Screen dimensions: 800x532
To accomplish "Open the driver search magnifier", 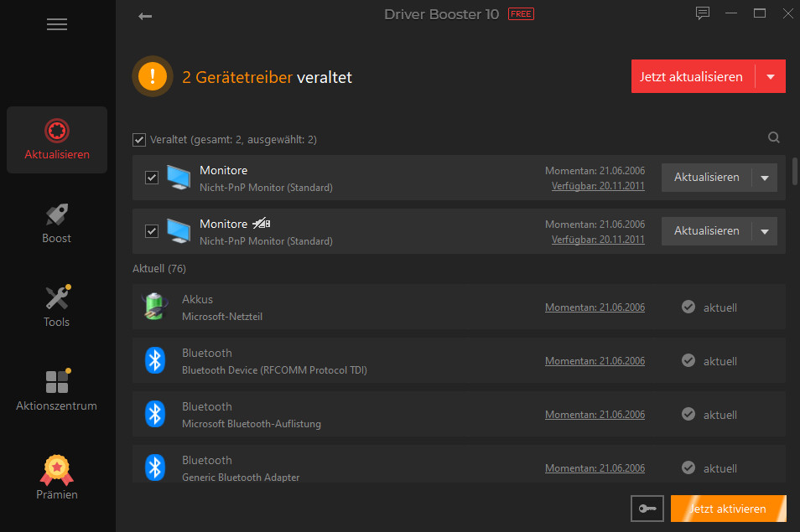I will click(773, 137).
